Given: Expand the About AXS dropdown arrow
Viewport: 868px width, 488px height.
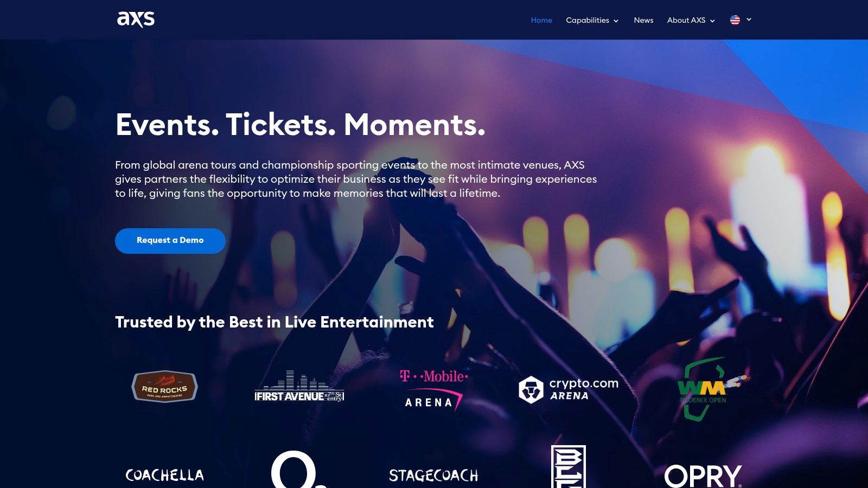Looking at the screenshot, I should click(712, 21).
